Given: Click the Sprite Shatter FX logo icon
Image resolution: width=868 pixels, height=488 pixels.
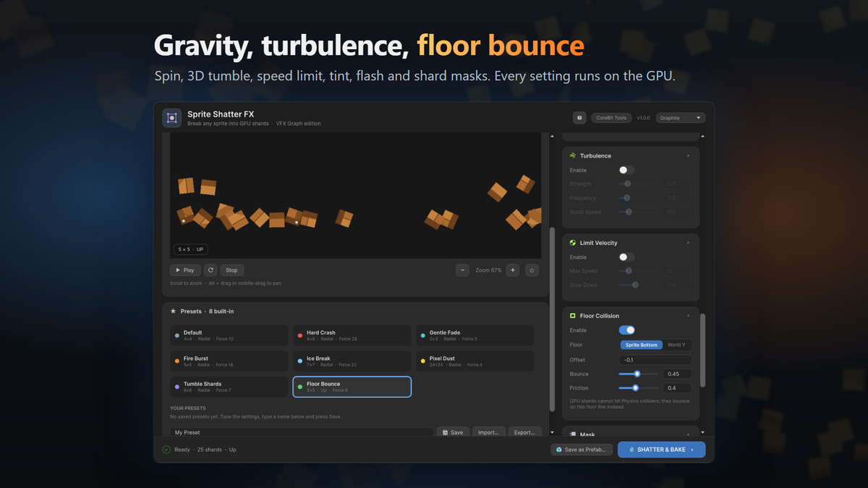Looking at the screenshot, I should (171, 118).
